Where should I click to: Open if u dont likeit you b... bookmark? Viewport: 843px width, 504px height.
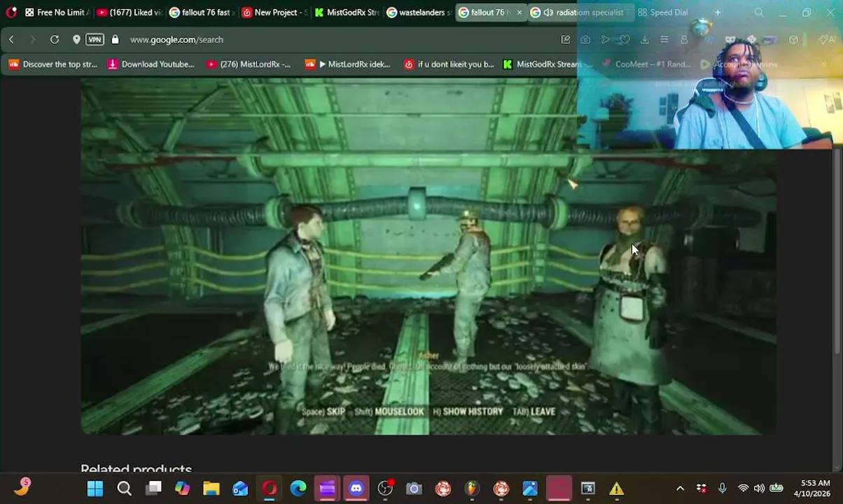(x=449, y=64)
